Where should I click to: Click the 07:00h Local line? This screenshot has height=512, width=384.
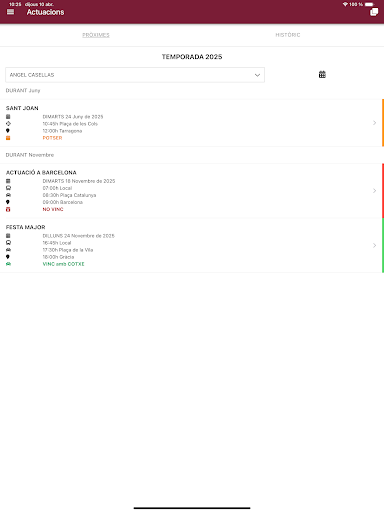click(57, 188)
